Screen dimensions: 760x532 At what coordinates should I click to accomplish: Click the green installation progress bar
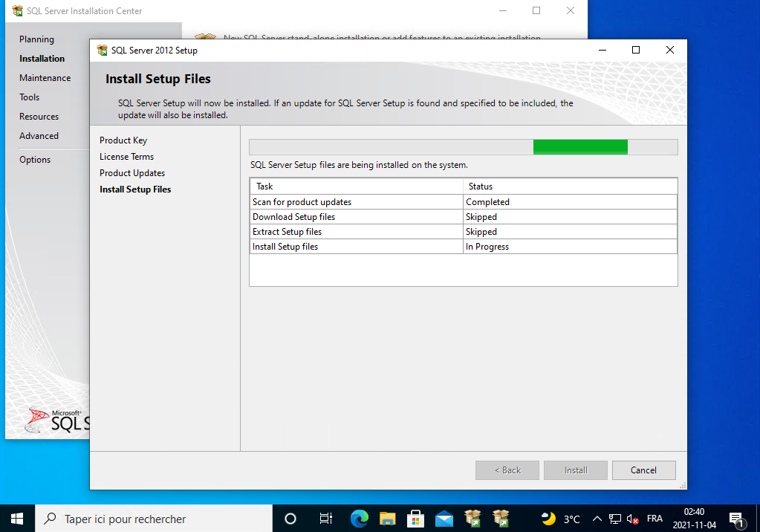tap(580, 147)
